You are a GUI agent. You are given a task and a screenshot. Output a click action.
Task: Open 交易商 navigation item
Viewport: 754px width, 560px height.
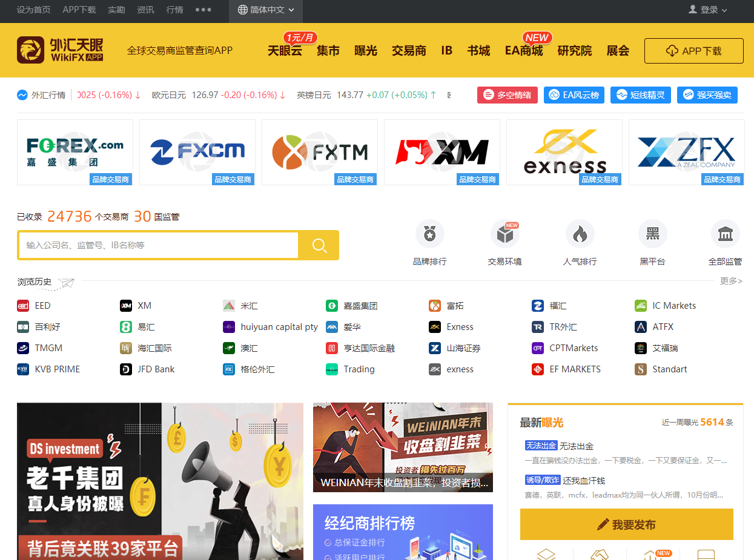(409, 51)
